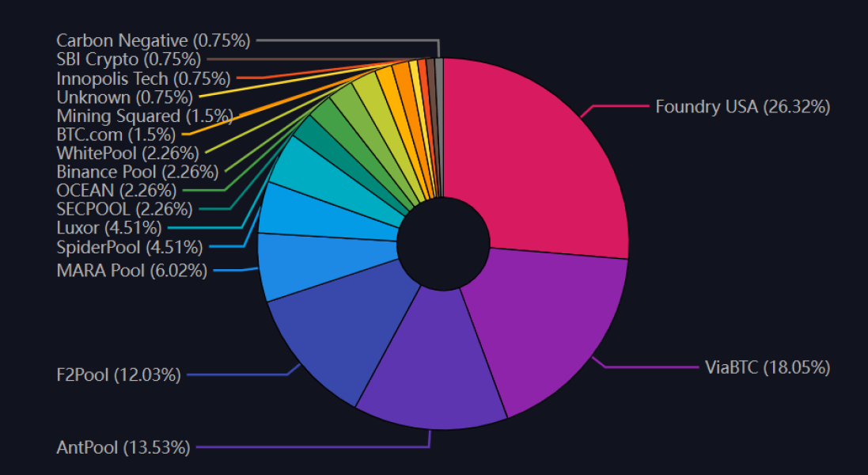Select the BTC.com (1.5%) label

coord(116,134)
